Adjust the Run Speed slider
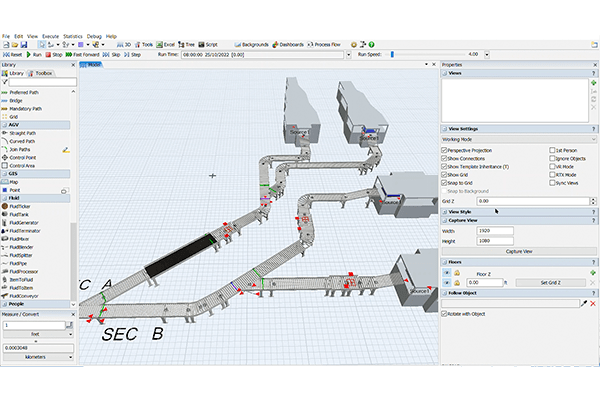The image size is (600, 400). coord(392,54)
